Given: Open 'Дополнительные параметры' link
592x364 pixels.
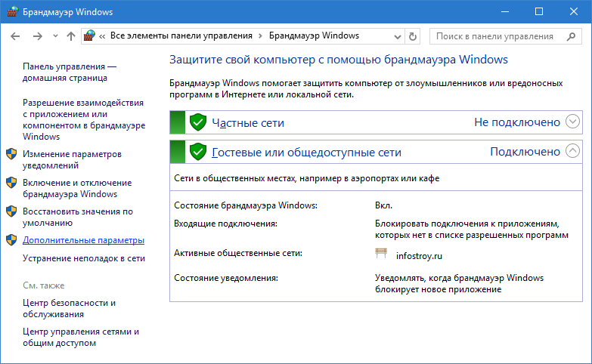Looking at the screenshot, I should [83, 240].
